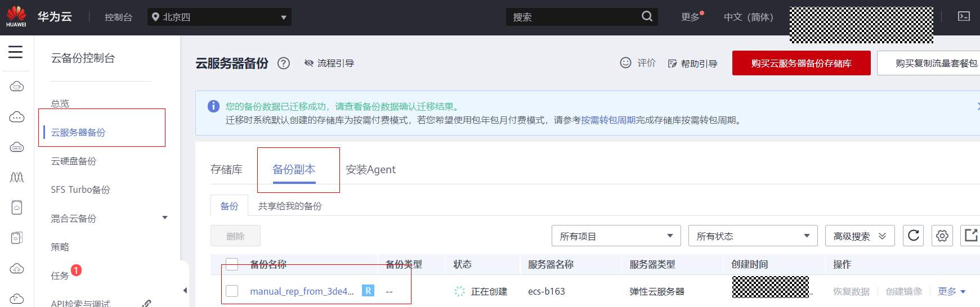Click the disabled 删除 button

(235, 236)
